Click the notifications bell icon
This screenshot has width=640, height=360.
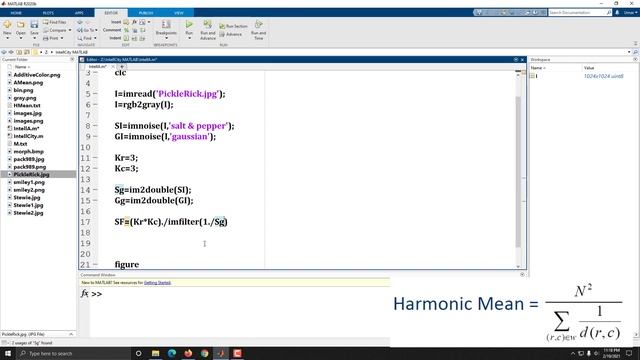pyautogui.click(x=617, y=13)
